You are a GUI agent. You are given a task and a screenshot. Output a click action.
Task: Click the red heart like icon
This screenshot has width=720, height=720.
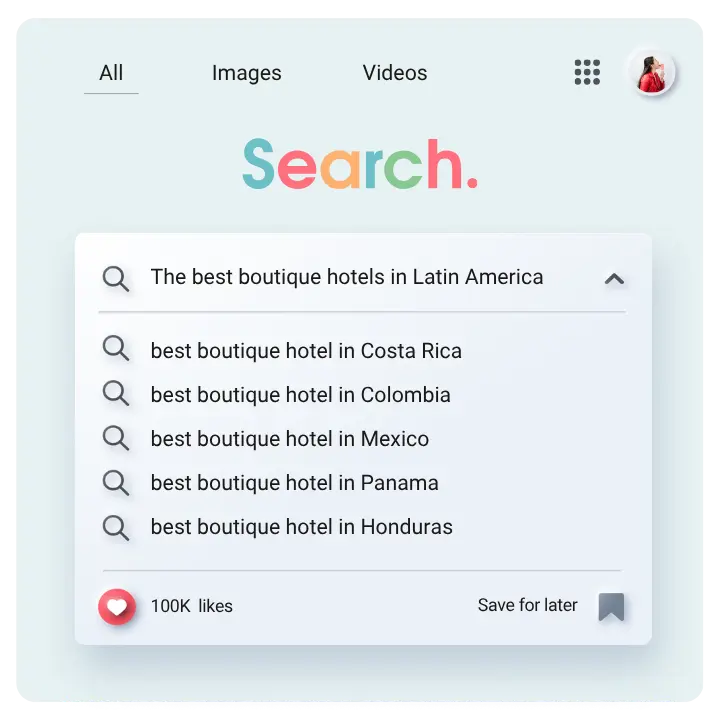(x=117, y=606)
